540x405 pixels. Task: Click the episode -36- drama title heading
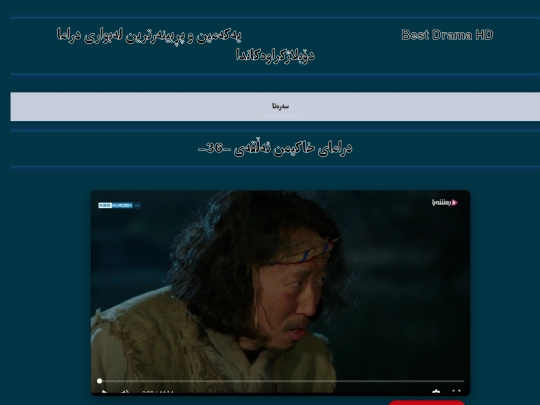(x=275, y=148)
